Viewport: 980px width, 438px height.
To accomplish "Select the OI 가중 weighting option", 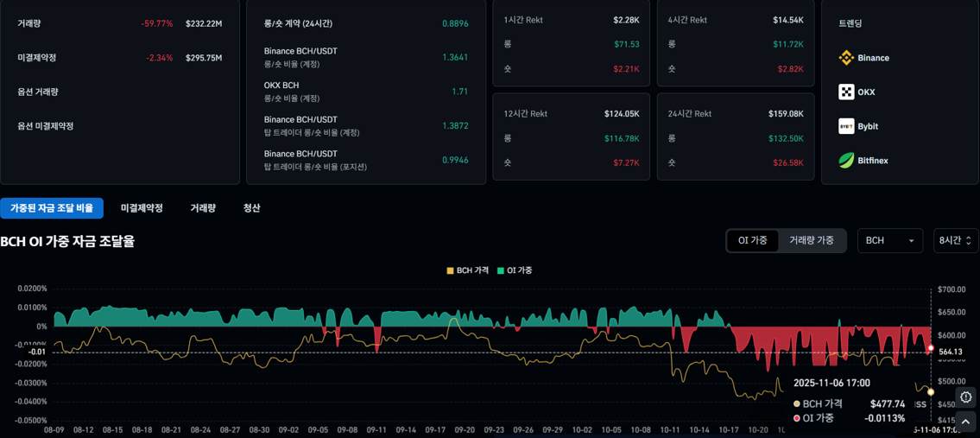I will (752, 240).
